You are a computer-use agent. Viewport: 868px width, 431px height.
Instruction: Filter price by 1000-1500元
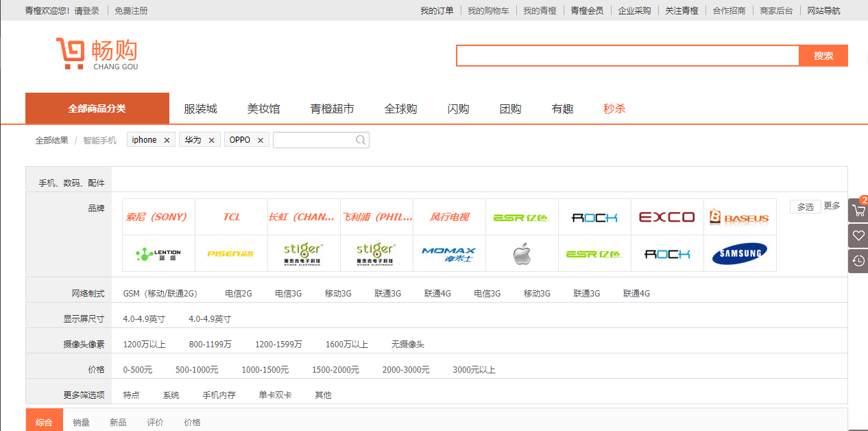pos(265,369)
